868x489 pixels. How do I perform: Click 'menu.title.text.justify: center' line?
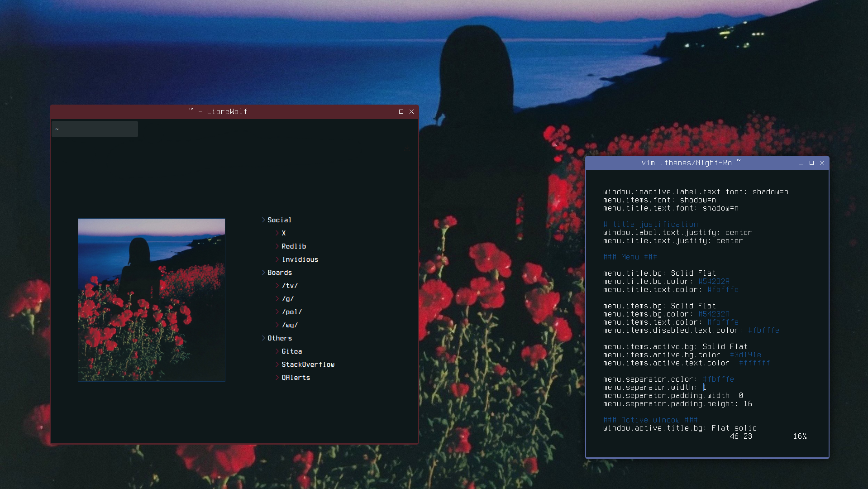(673, 241)
